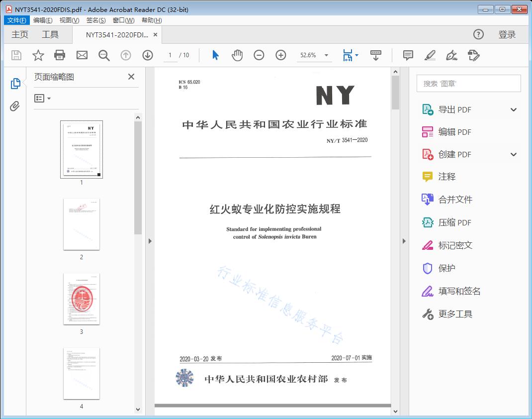Viewport: 532px width, 419px height.
Task: Toggle continuous scrolling page display mode
Action: (x=376, y=55)
